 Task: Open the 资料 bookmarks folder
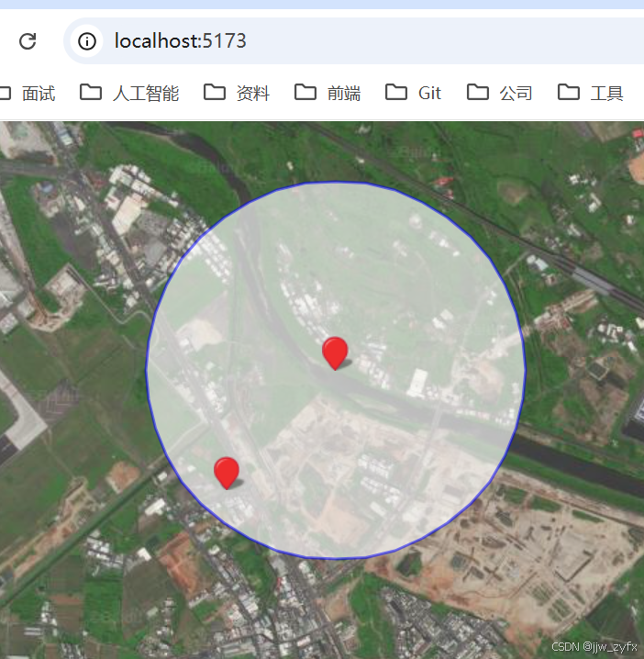click(237, 93)
